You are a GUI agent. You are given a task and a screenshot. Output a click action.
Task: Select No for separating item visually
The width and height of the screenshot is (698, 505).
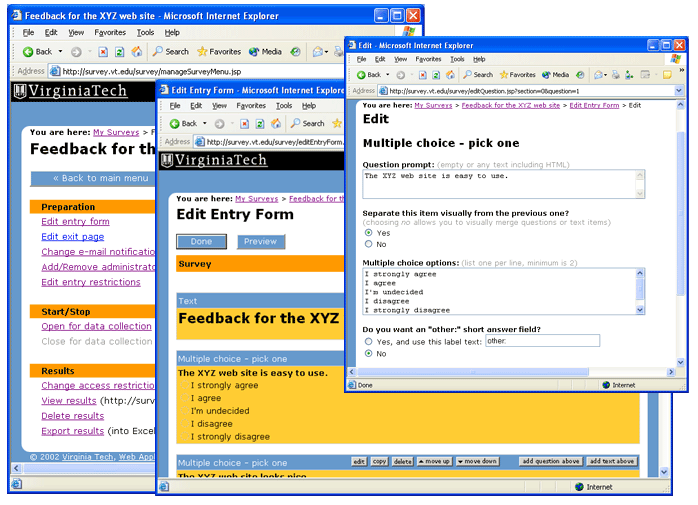click(x=369, y=244)
